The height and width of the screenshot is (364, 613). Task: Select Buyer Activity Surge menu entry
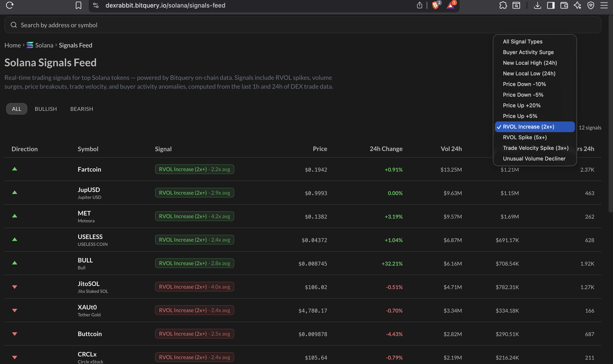point(528,52)
